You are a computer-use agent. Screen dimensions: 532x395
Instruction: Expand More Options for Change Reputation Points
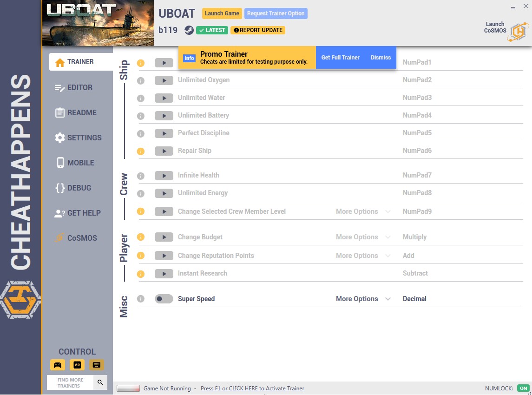363,256
